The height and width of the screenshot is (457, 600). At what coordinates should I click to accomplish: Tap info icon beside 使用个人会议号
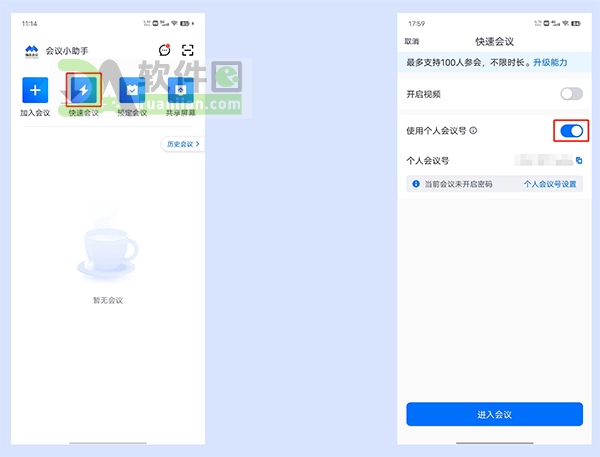[x=473, y=131]
